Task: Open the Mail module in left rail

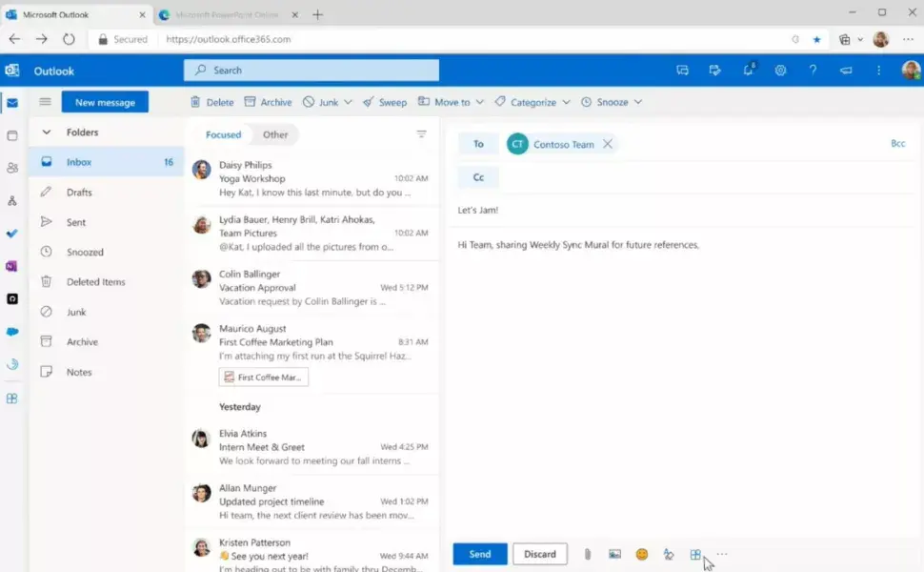Action: [x=11, y=103]
